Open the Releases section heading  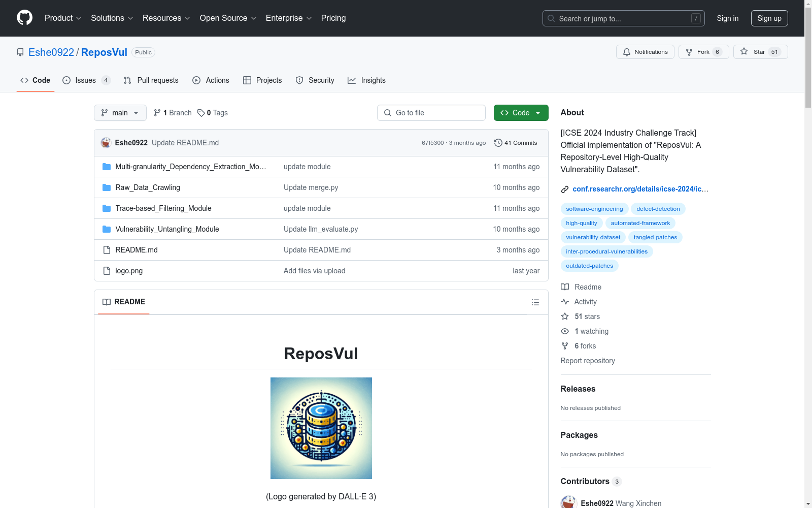point(578,389)
